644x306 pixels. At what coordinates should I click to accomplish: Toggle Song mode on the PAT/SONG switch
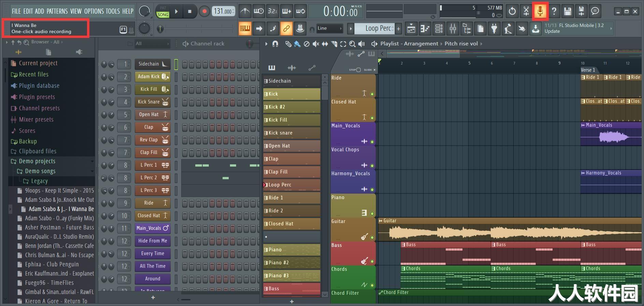(163, 15)
